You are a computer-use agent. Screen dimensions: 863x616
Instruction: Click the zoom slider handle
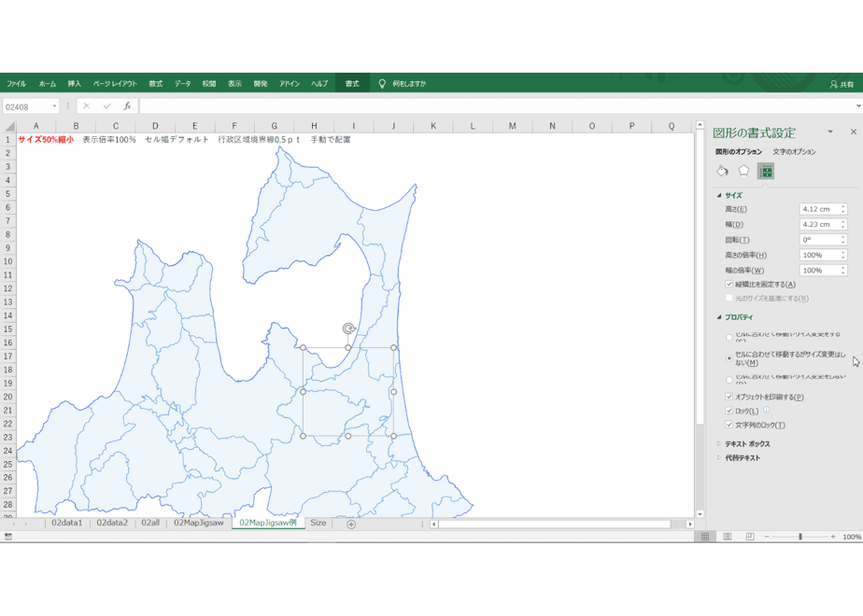[800, 537]
